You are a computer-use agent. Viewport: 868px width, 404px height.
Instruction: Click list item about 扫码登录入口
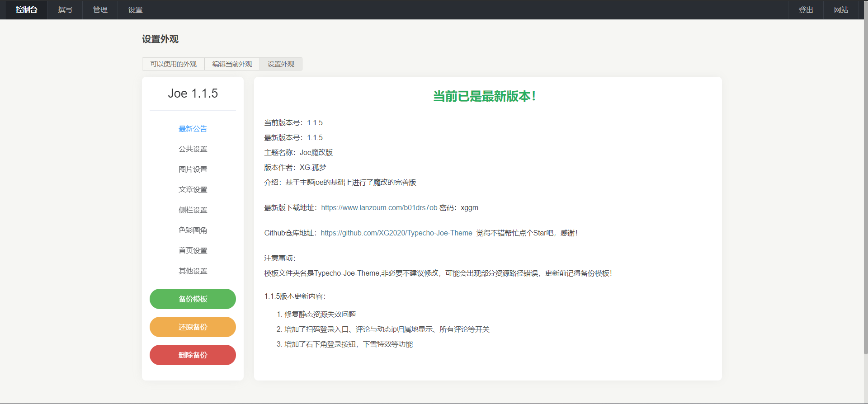tap(387, 329)
